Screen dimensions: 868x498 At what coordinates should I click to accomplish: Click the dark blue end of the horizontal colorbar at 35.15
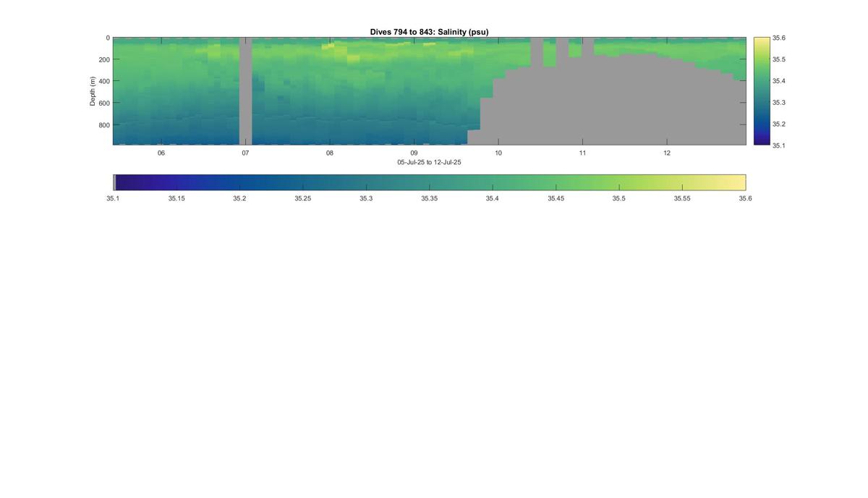[176, 182]
